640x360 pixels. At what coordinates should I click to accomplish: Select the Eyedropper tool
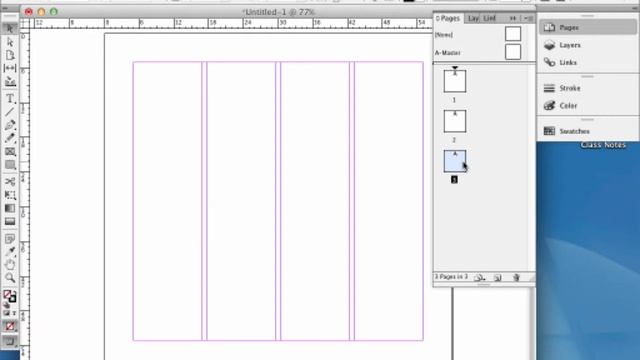click(10, 251)
